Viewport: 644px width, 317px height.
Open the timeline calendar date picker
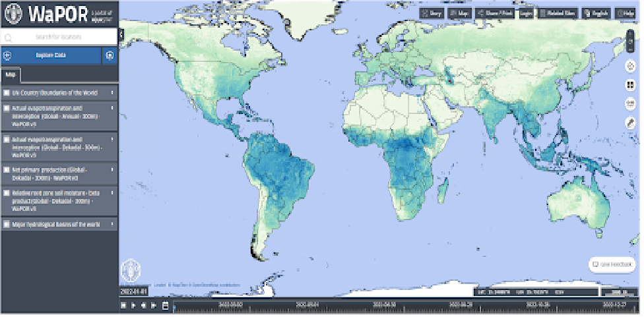point(165,306)
